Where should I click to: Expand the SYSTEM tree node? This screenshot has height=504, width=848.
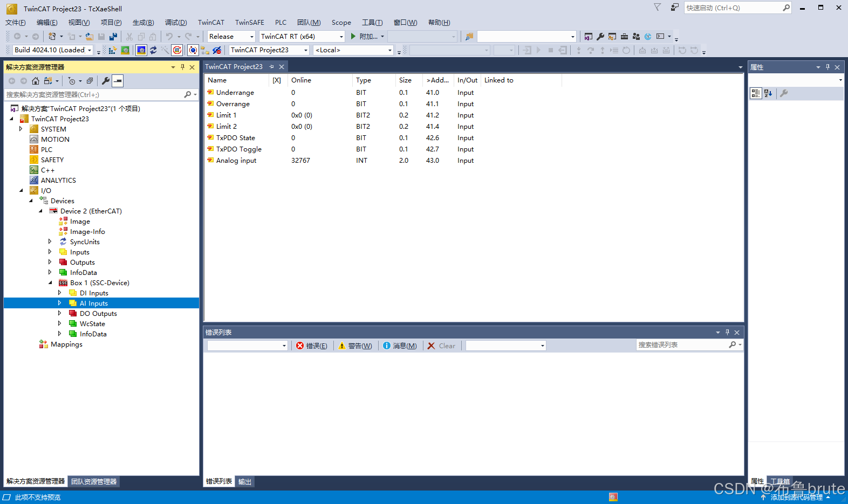[x=21, y=129]
